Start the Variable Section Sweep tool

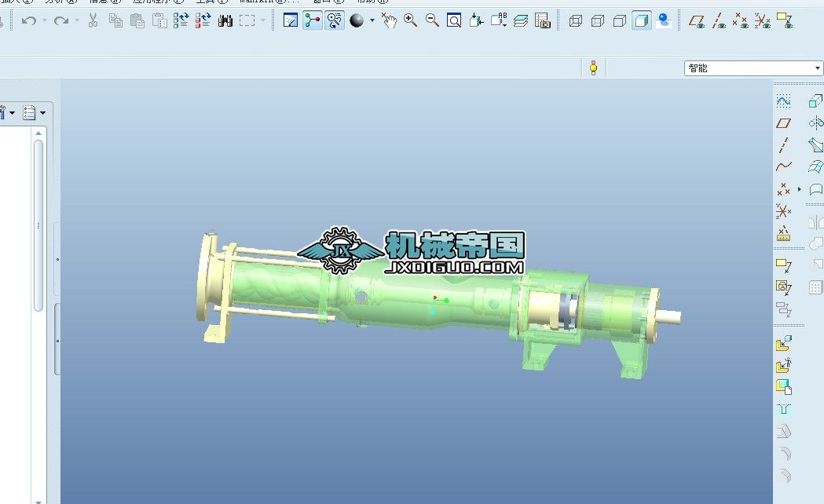815,145
